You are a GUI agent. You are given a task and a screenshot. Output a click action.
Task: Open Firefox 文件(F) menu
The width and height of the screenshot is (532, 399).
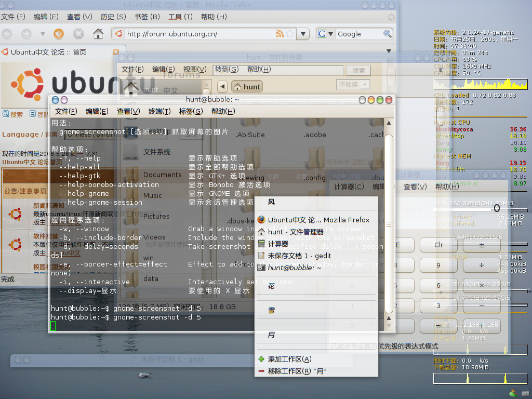pyautogui.click(x=13, y=17)
